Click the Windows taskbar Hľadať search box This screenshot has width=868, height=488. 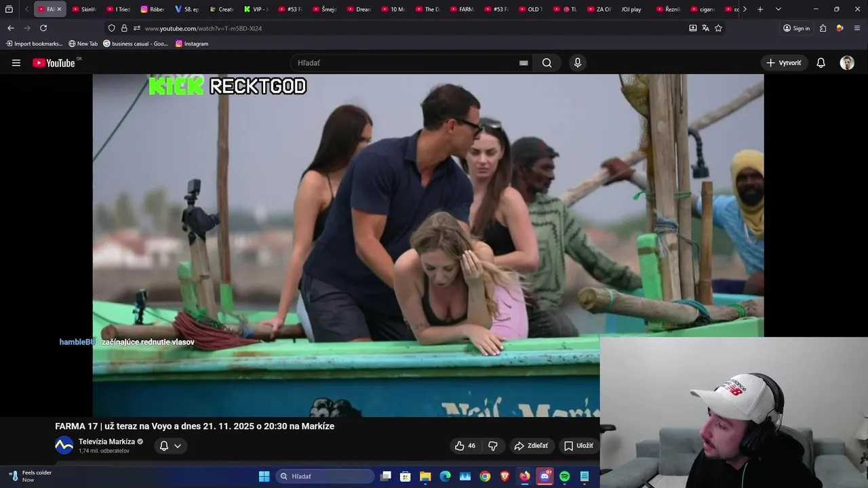325,476
